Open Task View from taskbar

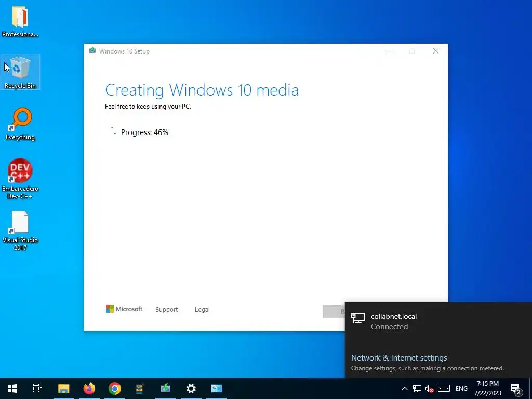coord(37,389)
